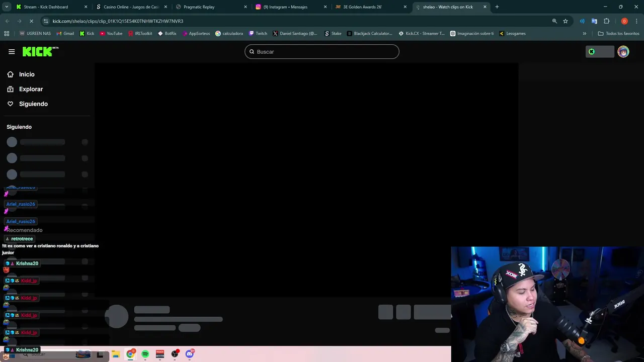Open Blackjack Calculator bookmark
Screen dimensions: 644x362
[x=369, y=34]
